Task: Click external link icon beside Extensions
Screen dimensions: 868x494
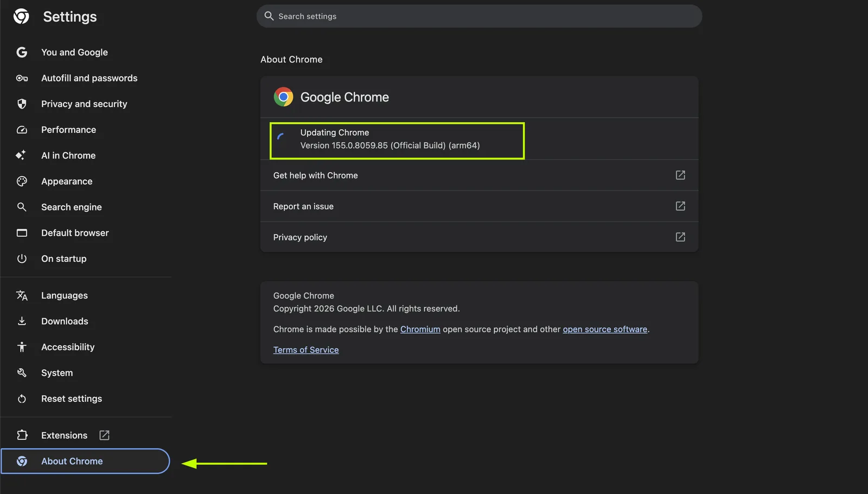Action: click(104, 435)
